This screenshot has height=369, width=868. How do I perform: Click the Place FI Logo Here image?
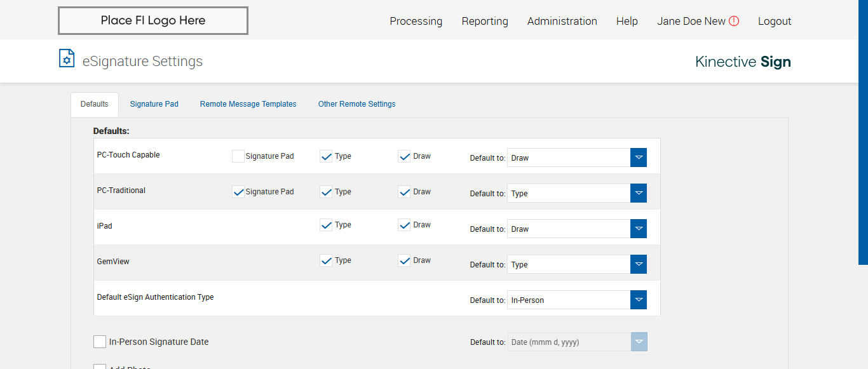pos(153,20)
